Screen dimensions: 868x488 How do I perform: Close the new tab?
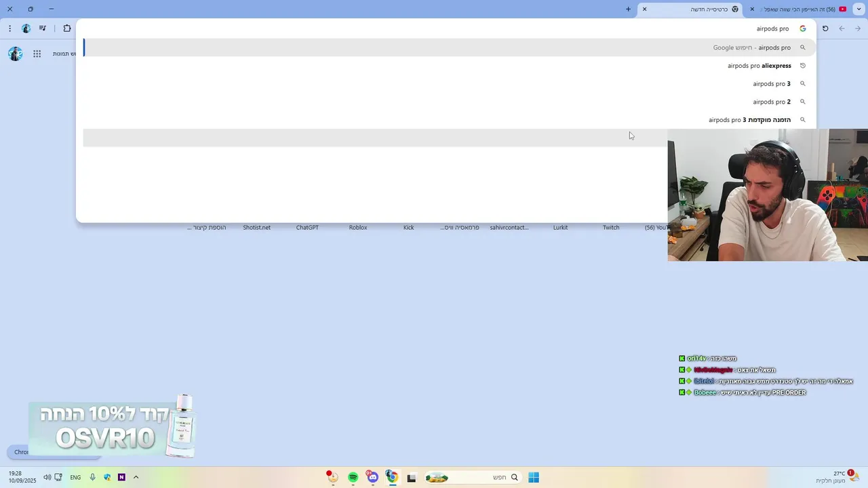pyautogui.click(x=645, y=9)
